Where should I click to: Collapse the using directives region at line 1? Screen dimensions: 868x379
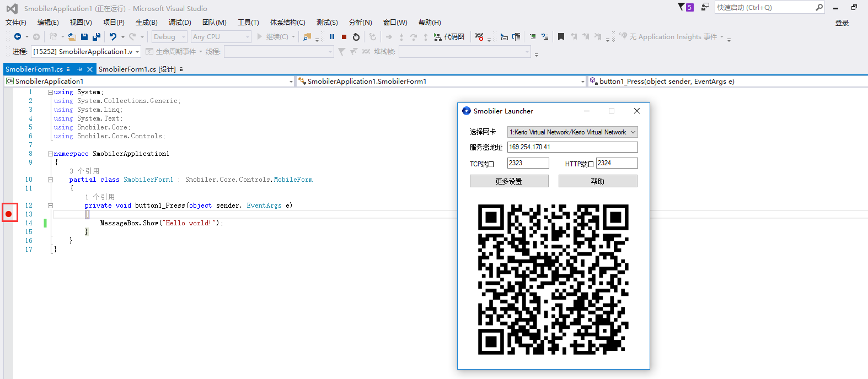pyautogui.click(x=50, y=93)
